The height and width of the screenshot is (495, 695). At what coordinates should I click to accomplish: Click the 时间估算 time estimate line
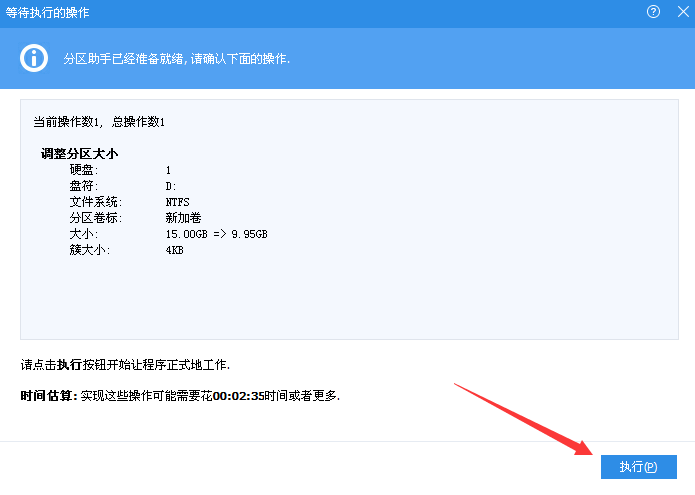(180, 396)
